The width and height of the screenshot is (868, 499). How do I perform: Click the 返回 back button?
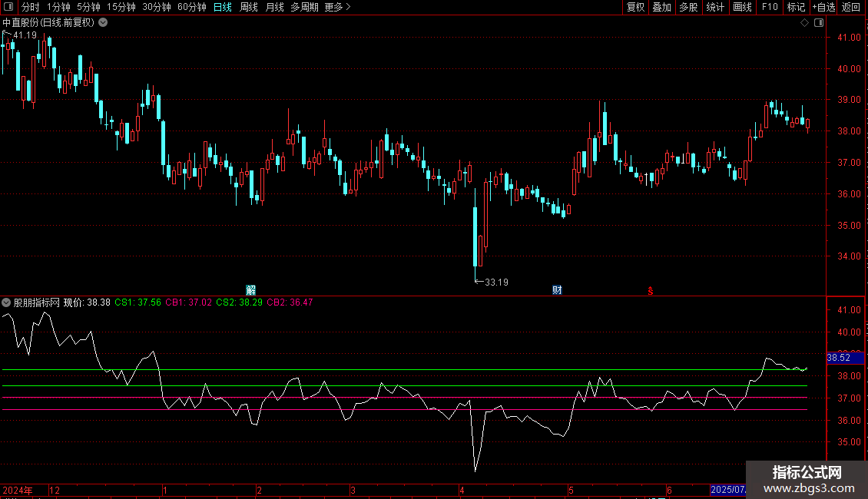(x=851, y=7)
